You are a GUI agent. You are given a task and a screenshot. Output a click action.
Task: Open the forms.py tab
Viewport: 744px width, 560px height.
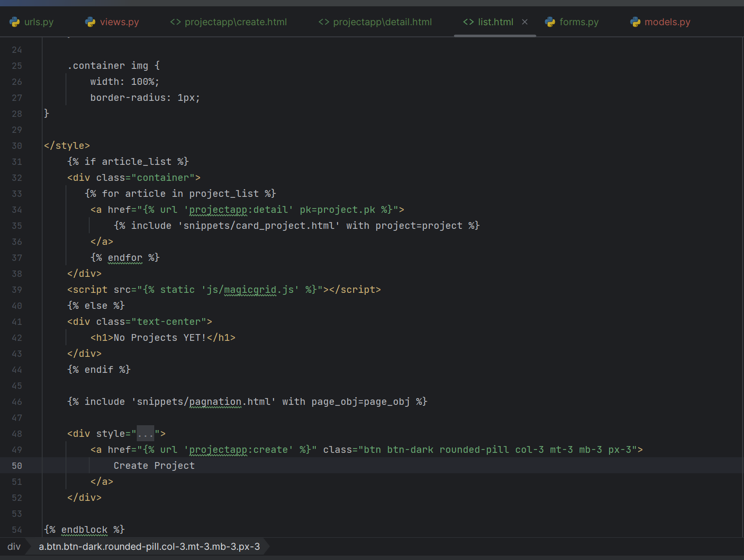(572, 22)
